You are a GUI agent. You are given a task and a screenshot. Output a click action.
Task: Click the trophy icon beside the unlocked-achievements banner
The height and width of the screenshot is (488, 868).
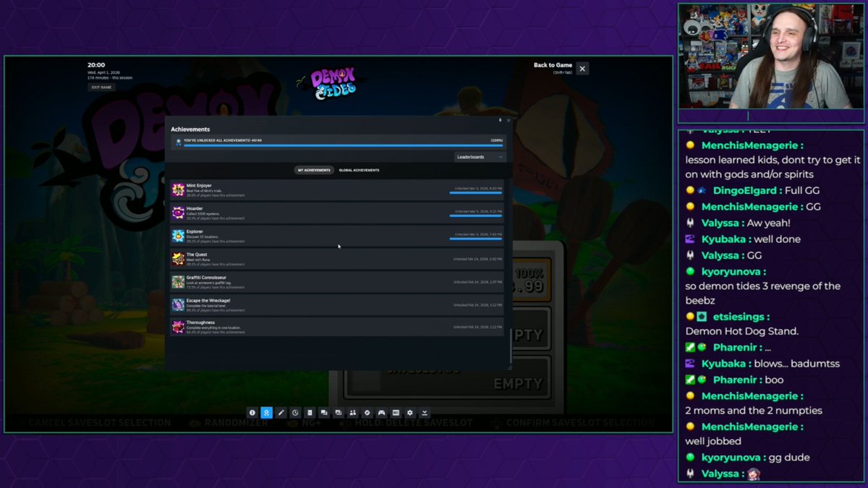(x=179, y=142)
